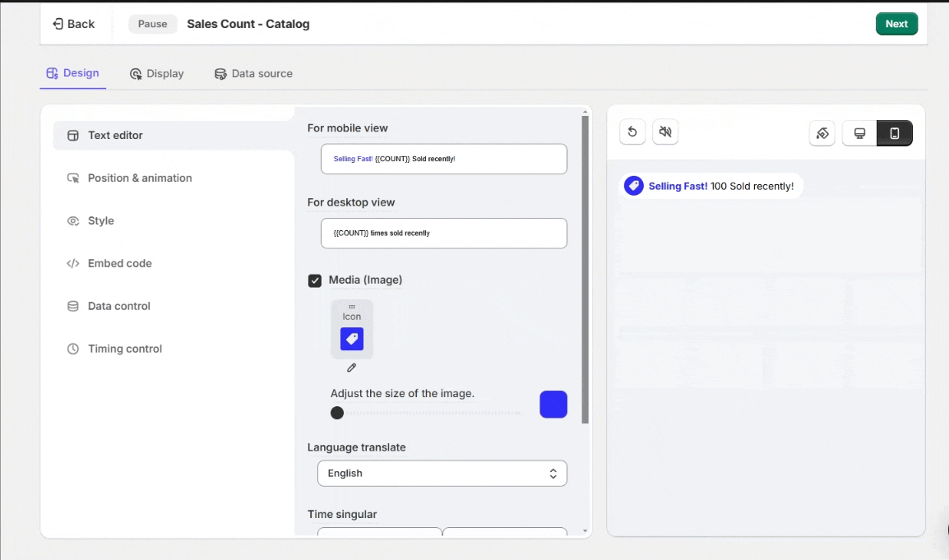The height and width of the screenshot is (560, 949).
Task: Click the Pause status button
Action: (152, 24)
